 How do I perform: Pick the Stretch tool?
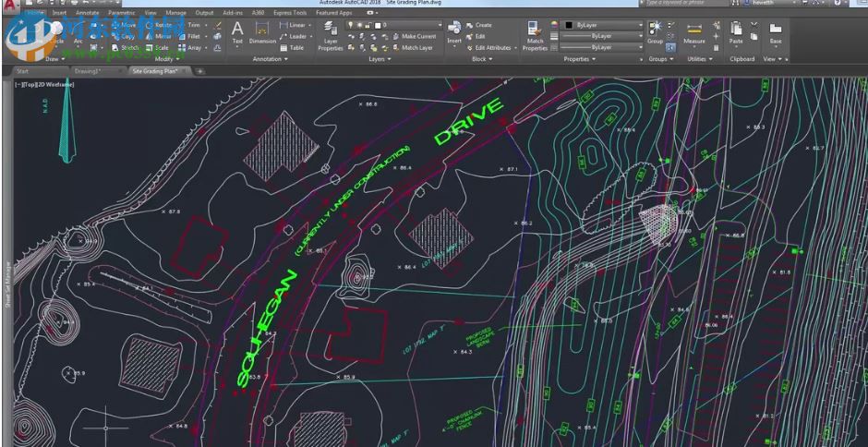coord(126,48)
